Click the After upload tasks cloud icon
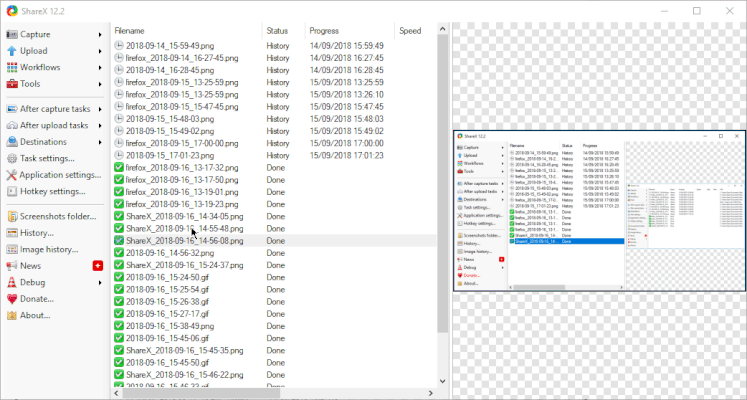 click(x=12, y=126)
